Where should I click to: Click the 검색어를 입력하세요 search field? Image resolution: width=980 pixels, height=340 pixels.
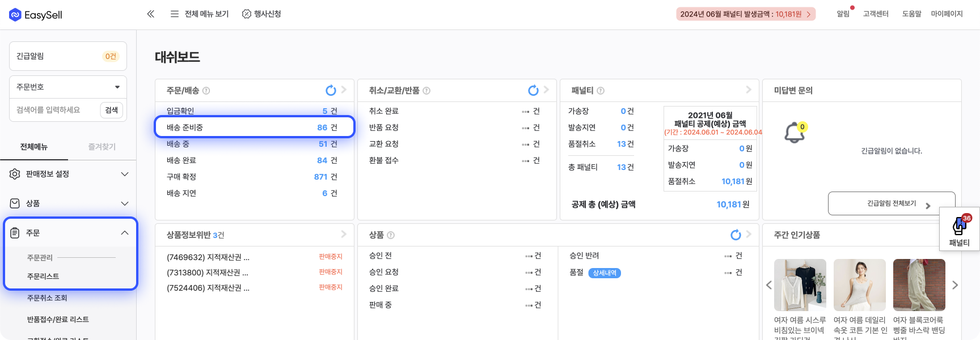pos(55,110)
